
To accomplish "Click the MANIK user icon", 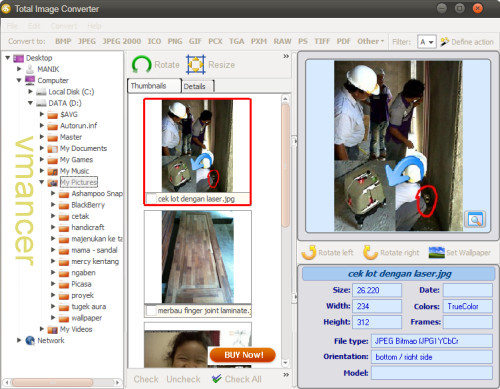I will (30, 69).
